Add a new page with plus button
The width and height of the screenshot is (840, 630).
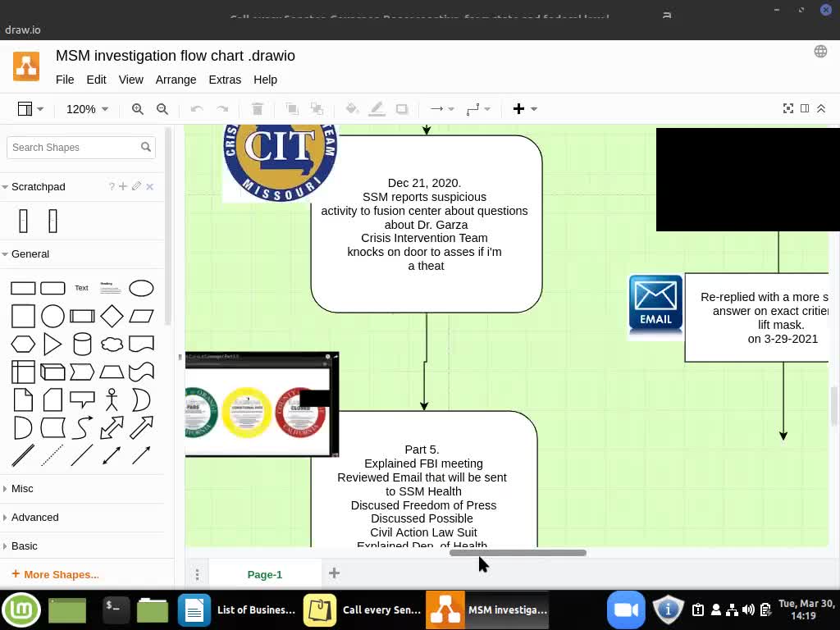335,573
